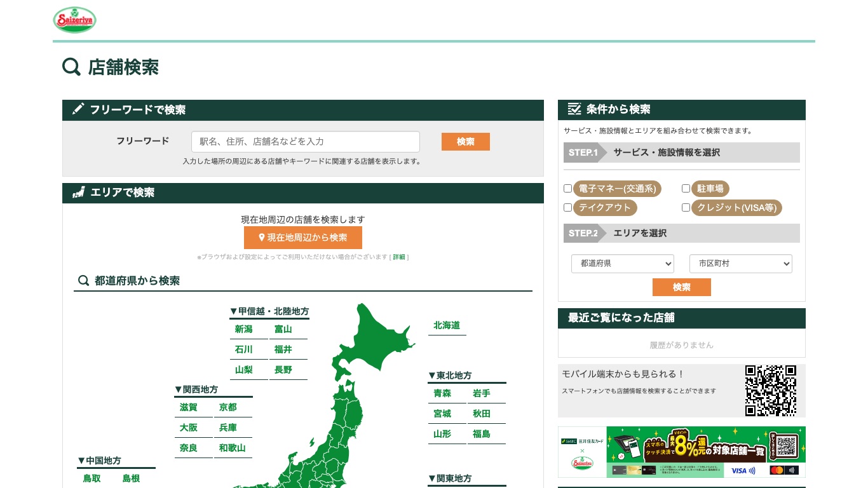This screenshot has height=488, width=868.
Task: Open the 8% cashback card promotion banner
Action: [x=682, y=452]
